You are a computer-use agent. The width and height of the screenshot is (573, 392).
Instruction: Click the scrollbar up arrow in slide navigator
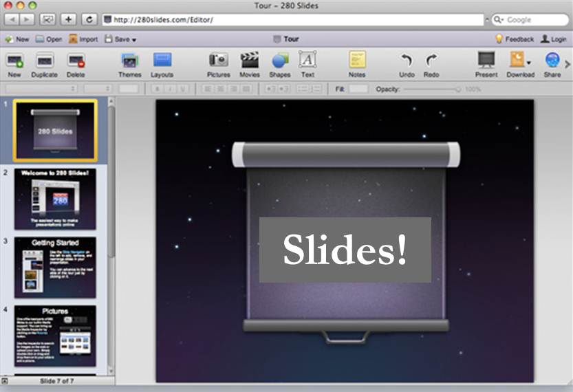tap(111, 100)
